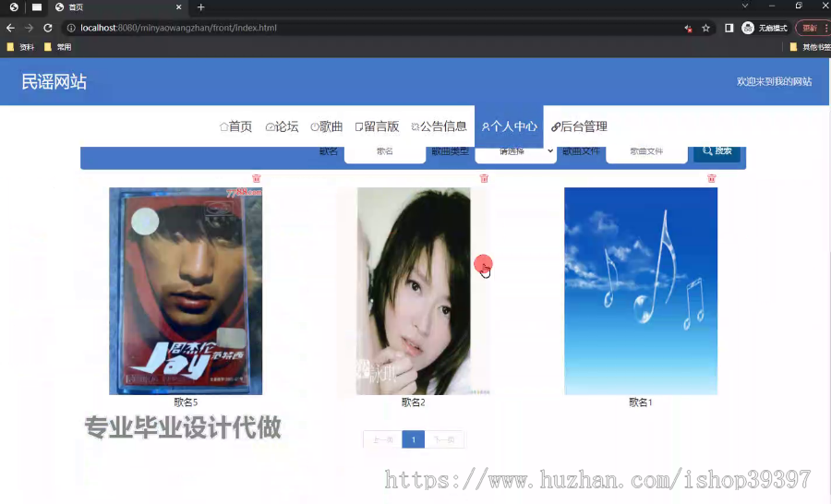Go to previous page with 上一页
831x504 pixels.
[382, 439]
